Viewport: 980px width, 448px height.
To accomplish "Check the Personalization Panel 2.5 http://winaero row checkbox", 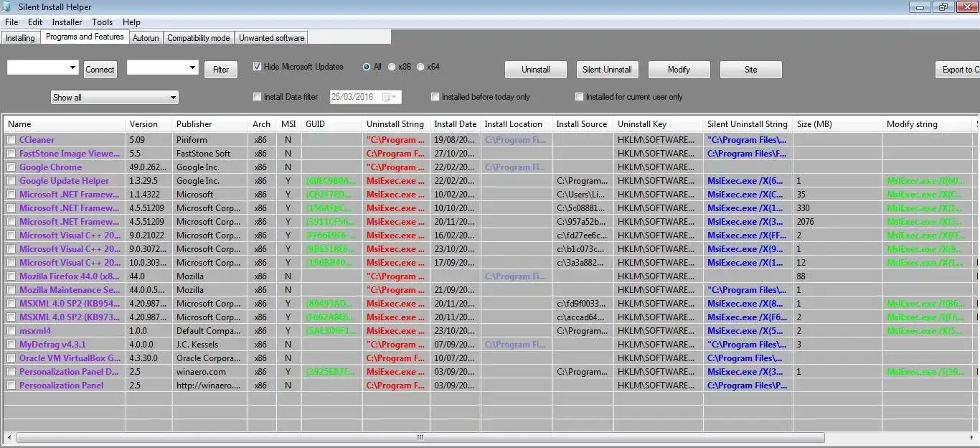I will 11,386.
